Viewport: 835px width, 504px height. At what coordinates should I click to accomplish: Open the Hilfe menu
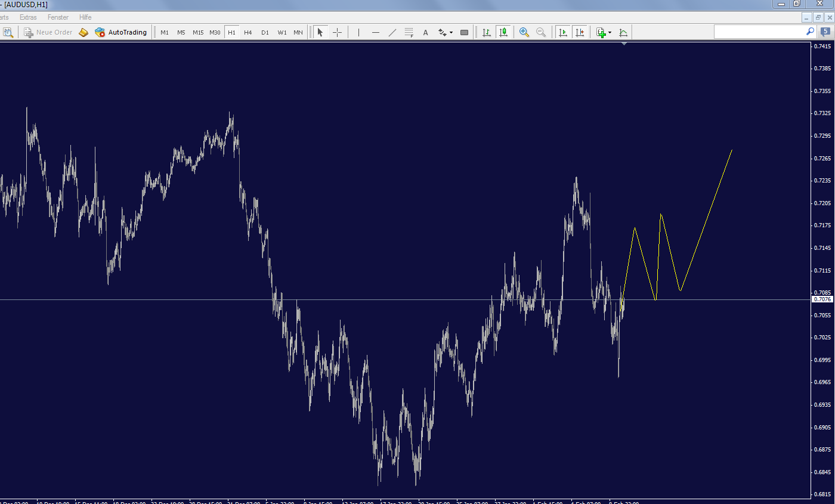pyautogui.click(x=85, y=17)
